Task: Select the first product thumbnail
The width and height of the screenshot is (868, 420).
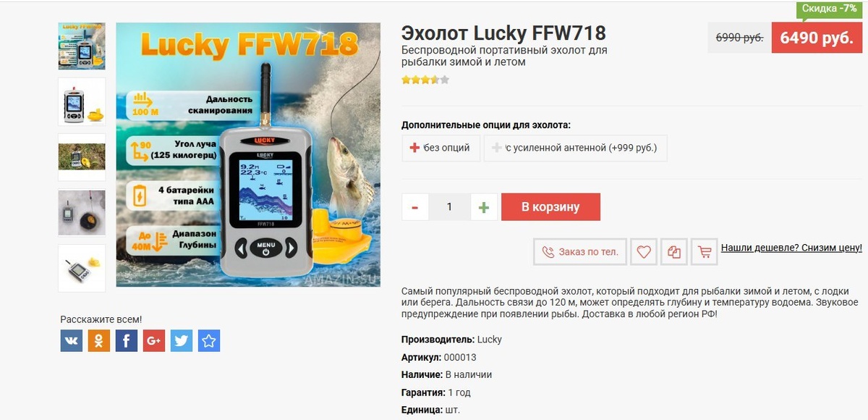Action: coord(82,46)
